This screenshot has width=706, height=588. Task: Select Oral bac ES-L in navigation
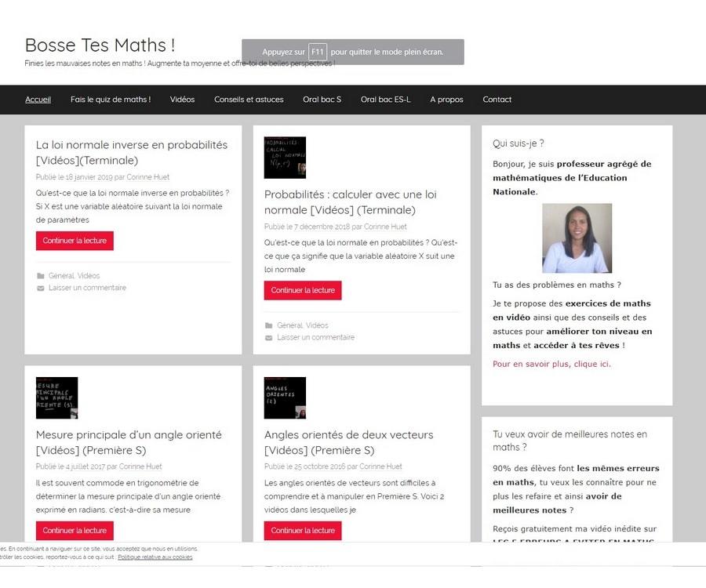click(x=385, y=100)
